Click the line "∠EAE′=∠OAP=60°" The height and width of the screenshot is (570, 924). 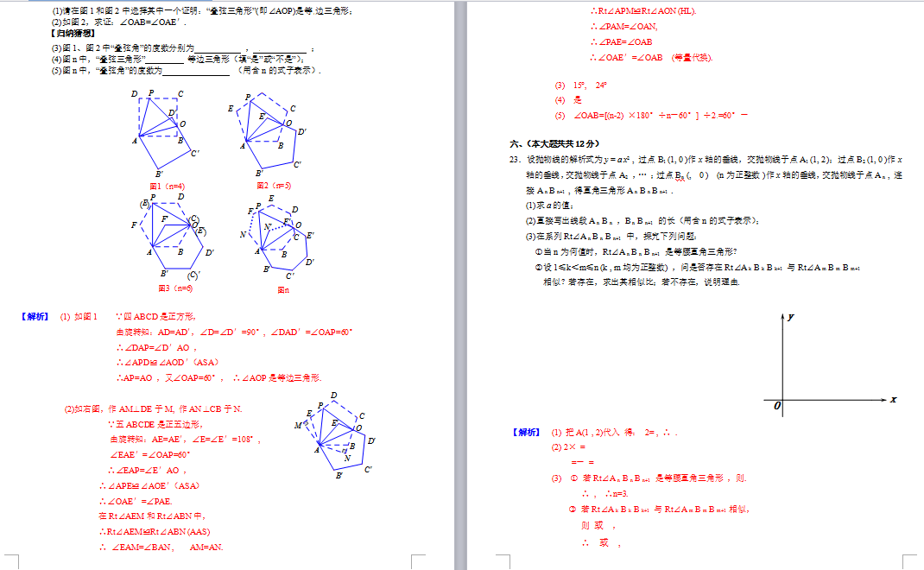149,455
